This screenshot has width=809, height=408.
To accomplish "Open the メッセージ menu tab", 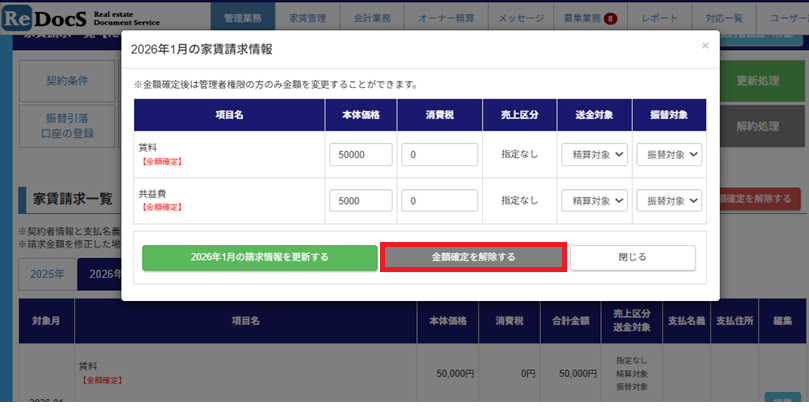I will coord(521,18).
